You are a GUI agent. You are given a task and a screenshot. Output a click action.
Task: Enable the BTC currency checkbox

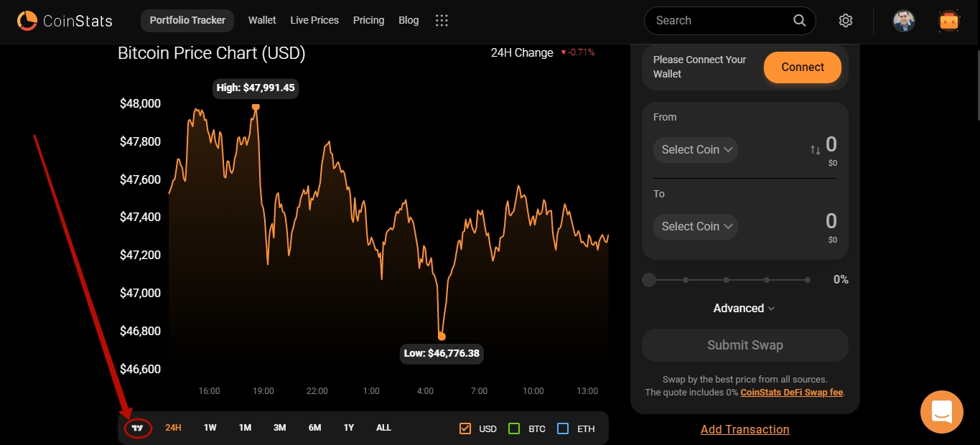(513, 428)
